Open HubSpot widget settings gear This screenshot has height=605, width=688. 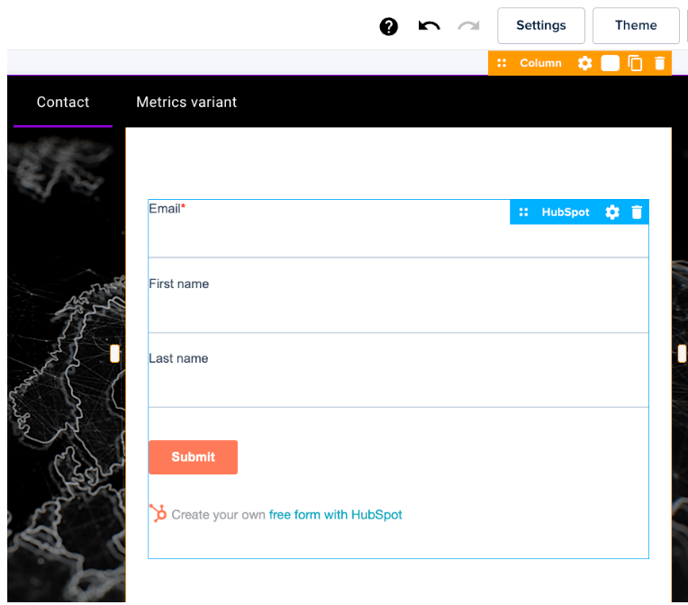click(x=612, y=212)
